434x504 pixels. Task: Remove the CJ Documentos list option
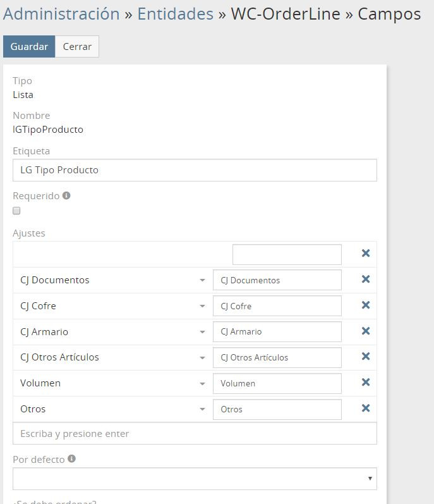[365, 280]
